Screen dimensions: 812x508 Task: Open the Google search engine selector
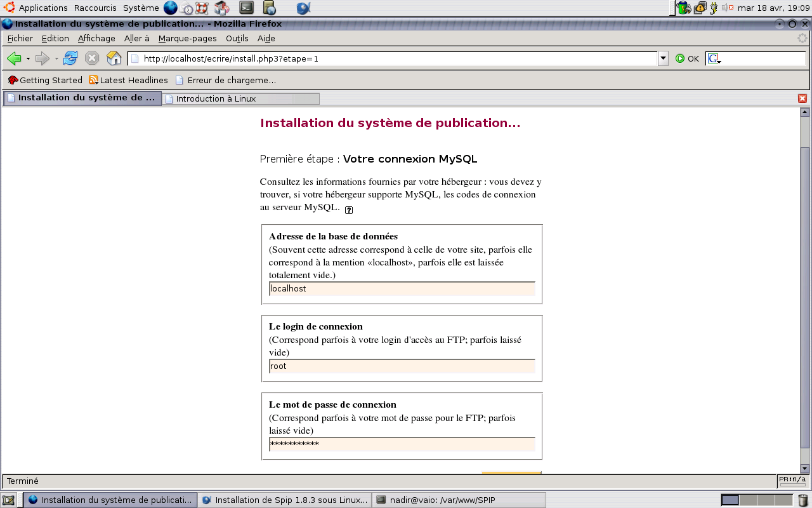(x=715, y=59)
